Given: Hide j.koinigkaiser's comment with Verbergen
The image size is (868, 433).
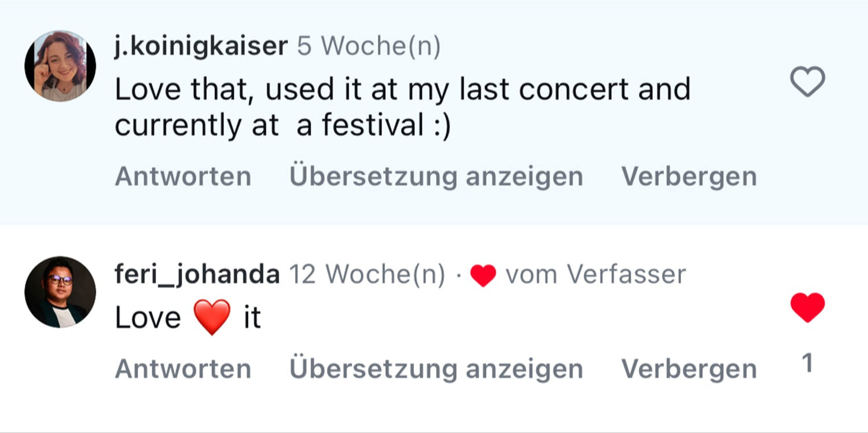Looking at the screenshot, I should [689, 177].
